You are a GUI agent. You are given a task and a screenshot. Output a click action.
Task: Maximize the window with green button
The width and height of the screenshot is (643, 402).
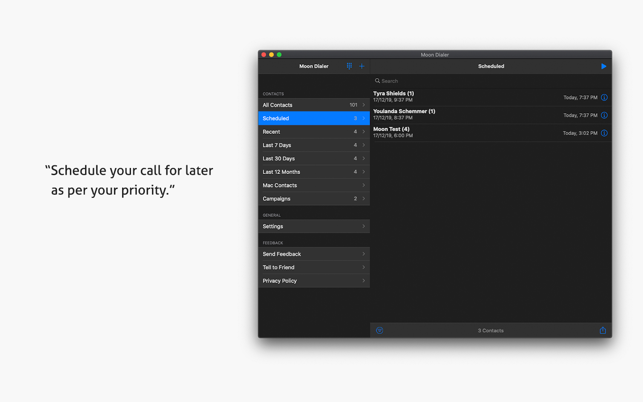279,55
